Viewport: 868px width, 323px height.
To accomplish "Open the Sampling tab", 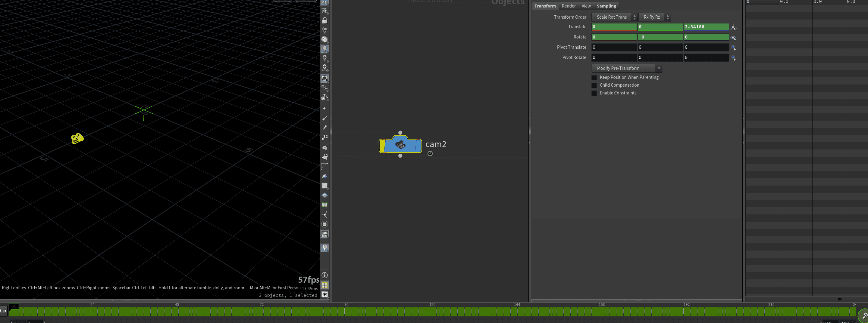I will [606, 6].
